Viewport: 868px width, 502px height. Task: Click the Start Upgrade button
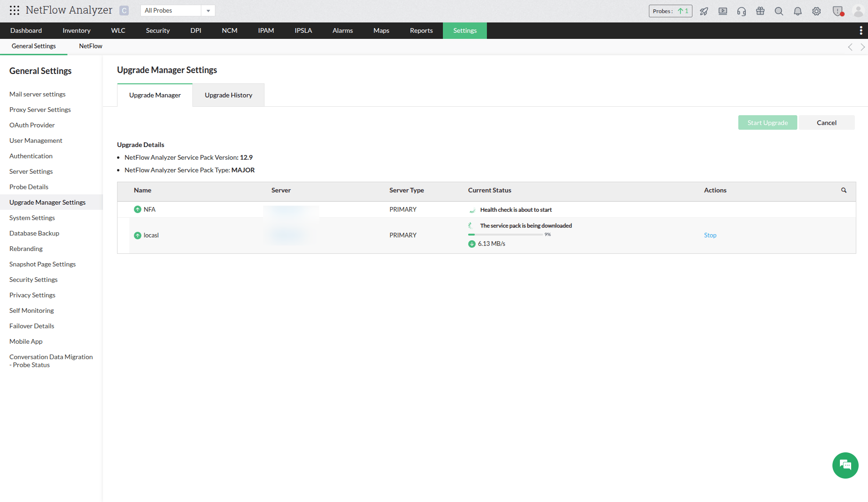pyautogui.click(x=768, y=123)
